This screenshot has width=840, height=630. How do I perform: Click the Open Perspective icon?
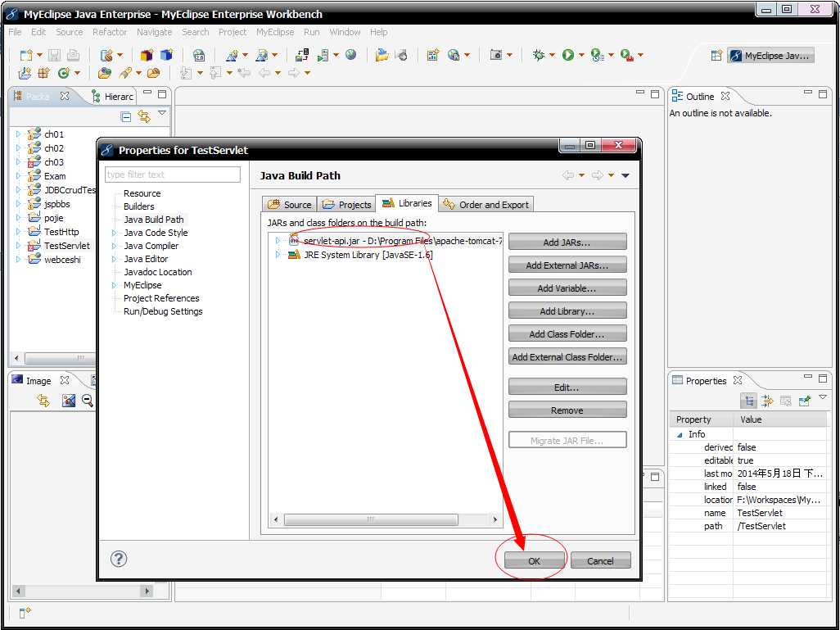coord(716,56)
